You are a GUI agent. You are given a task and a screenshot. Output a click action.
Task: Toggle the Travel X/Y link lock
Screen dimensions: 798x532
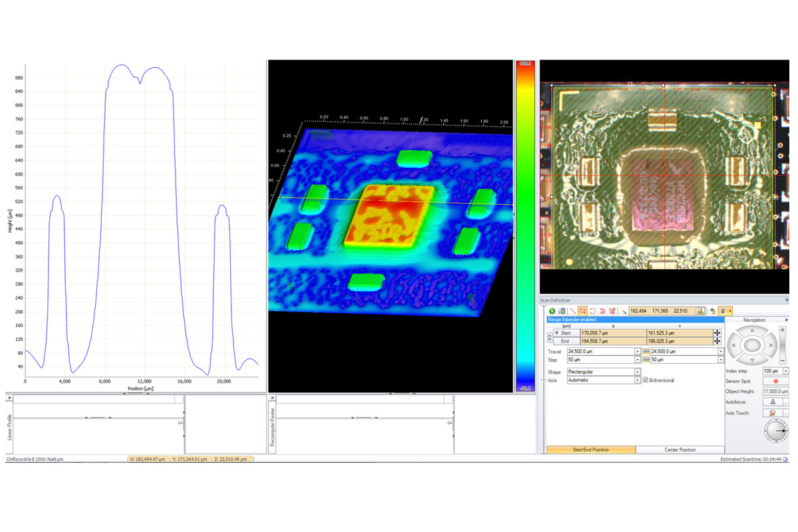(646, 351)
